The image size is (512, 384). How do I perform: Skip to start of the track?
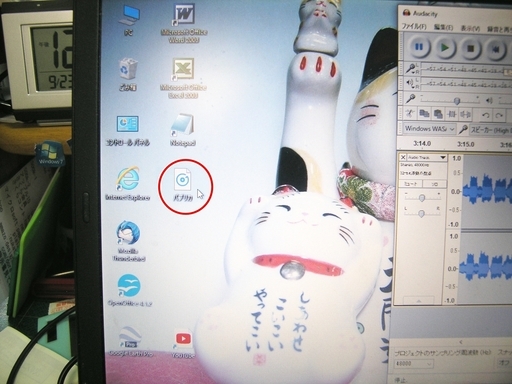point(496,49)
